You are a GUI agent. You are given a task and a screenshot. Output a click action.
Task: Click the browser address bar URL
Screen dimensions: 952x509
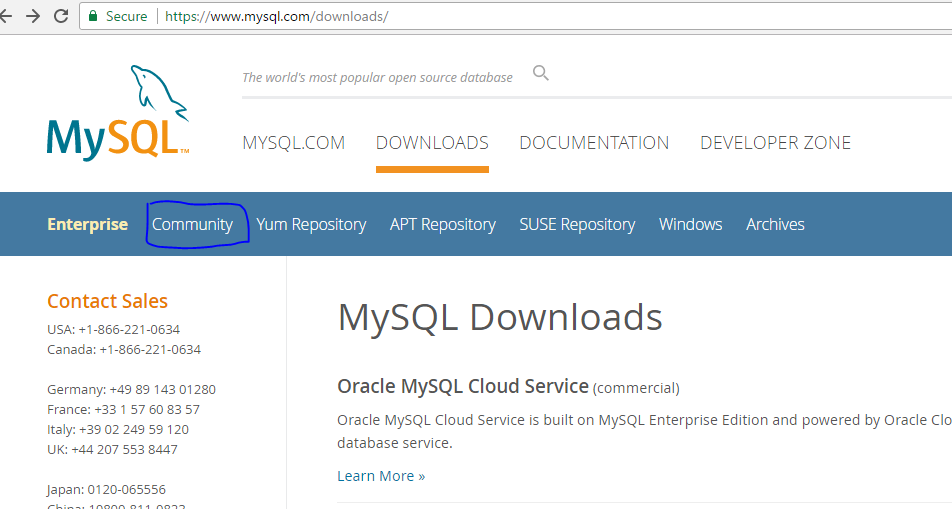(x=276, y=17)
